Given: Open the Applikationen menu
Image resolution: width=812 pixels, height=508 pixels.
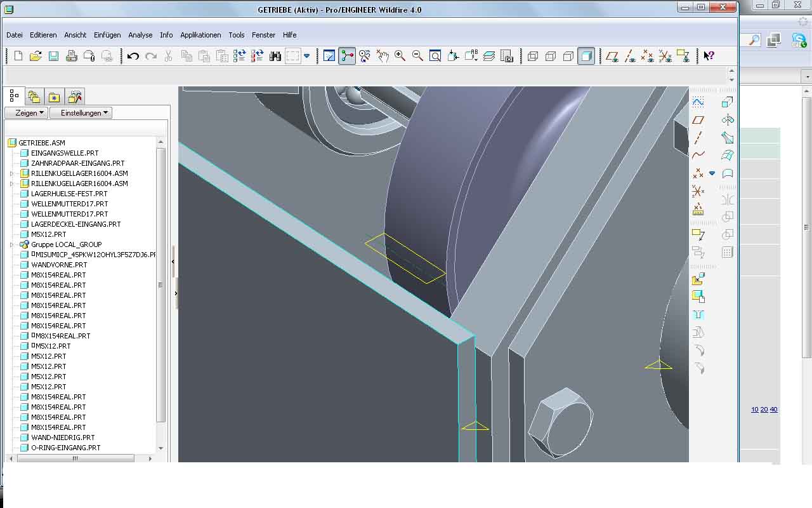Looking at the screenshot, I should coord(200,35).
